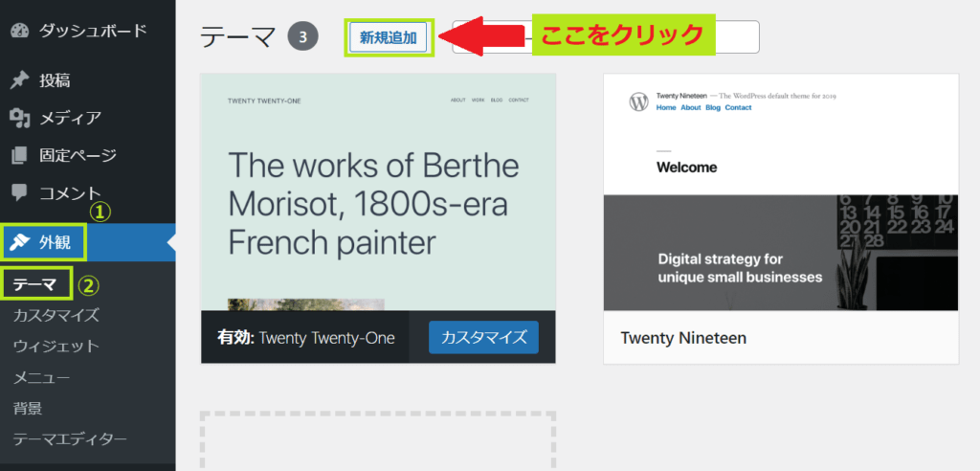Click the Pages icon in sidebar
The height and width of the screenshot is (471, 980).
coord(20,155)
